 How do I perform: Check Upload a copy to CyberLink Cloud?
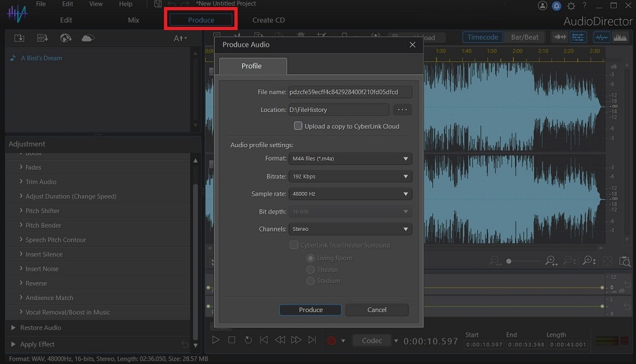point(298,126)
